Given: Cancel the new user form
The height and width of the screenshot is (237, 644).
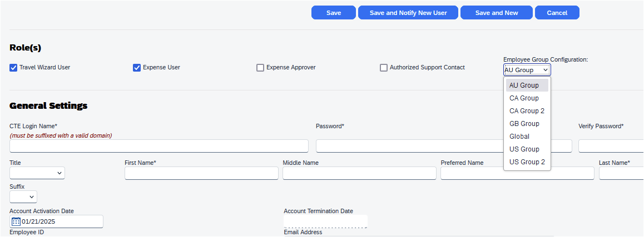Looking at the screenshot, I should pyautogui.click(x=557, y=13).
